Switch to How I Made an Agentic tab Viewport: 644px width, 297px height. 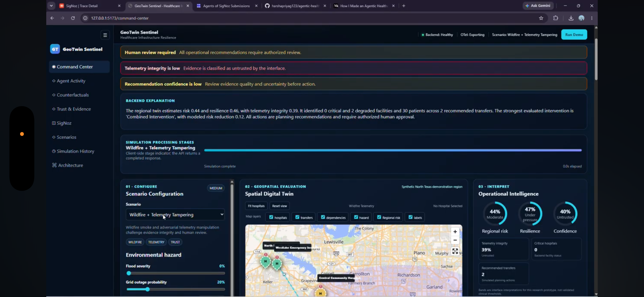tap(364, 6)
